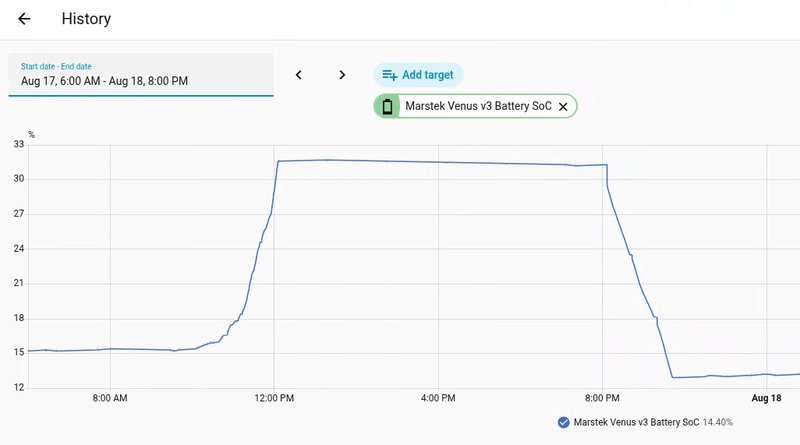Click the 12:00 PM axis label
The width and height of the screenshot is (800, 445).
tap(274, 398)
